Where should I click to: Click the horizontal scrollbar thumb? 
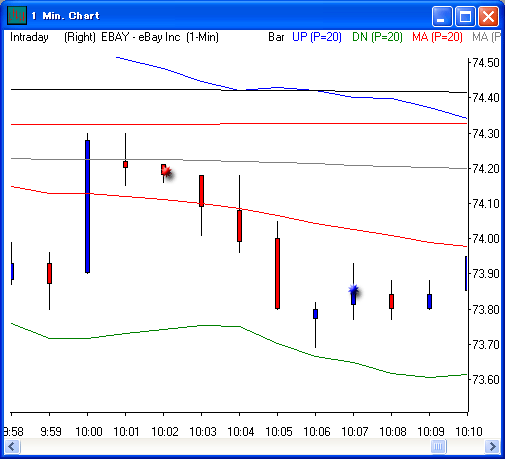tap(438, 446)
